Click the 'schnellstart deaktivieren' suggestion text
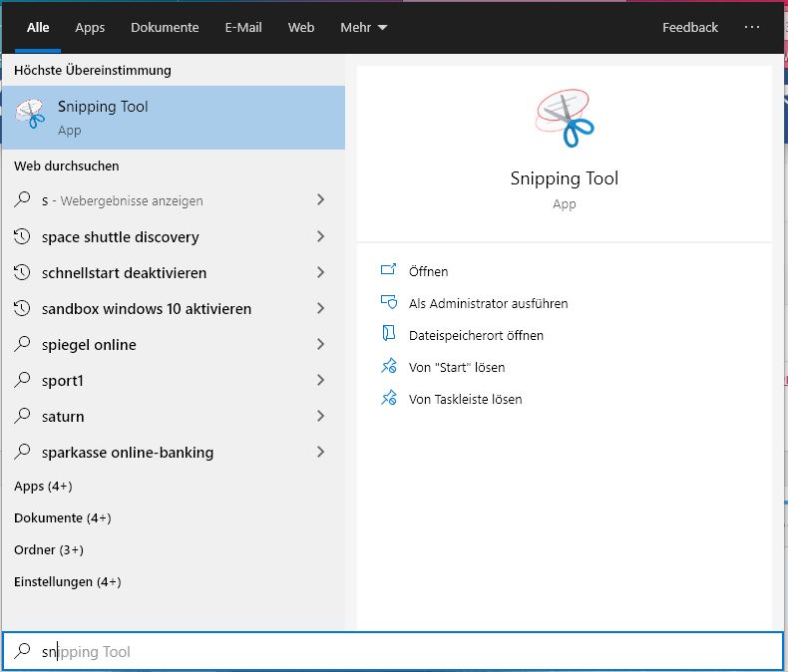The width and height of the screenshot is (788, 672). coord(124,273)
